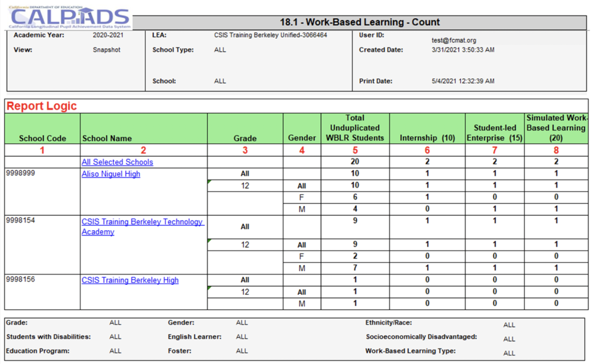Click the Student-led Enterprise (15) header

click(494, 133)
